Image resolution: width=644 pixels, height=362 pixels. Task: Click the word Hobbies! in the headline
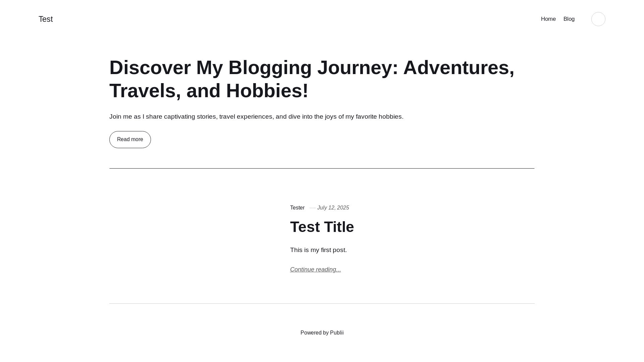(x=267, y=91)
